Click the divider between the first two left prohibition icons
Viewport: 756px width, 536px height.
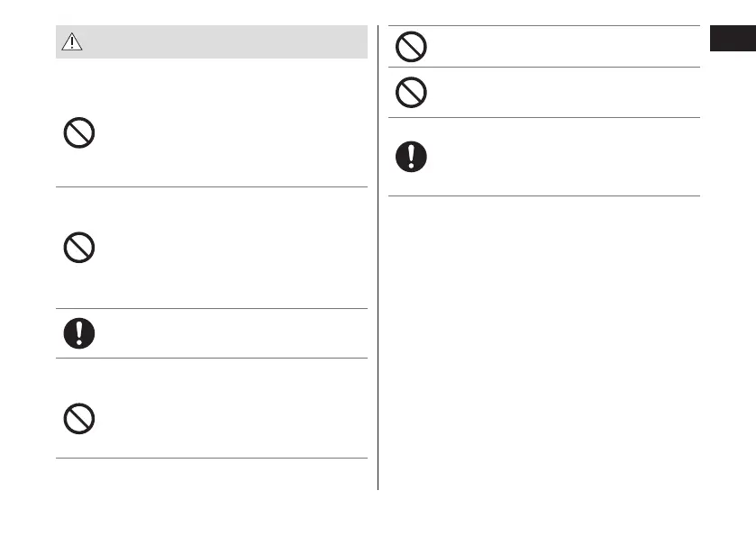point(212,187)
